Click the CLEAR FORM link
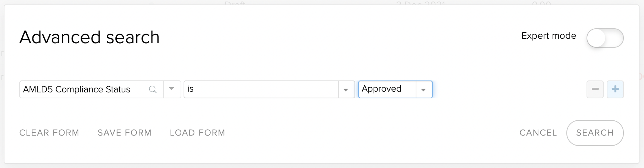The width and height of the screenshot is (644, 168). 49,133
